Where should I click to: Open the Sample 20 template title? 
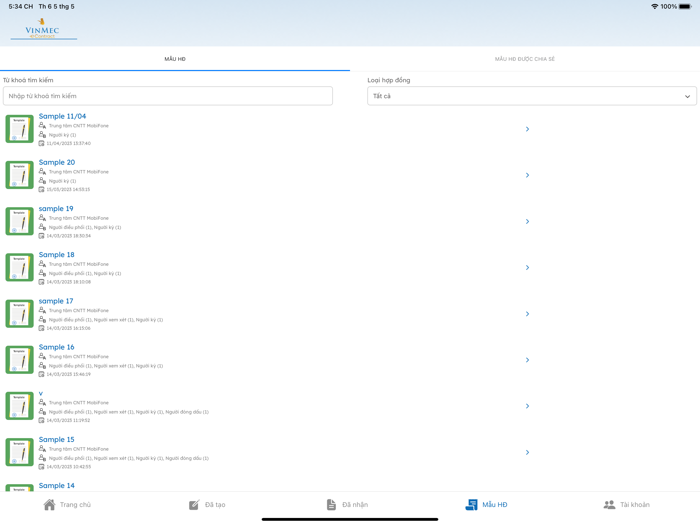(57, 162)
